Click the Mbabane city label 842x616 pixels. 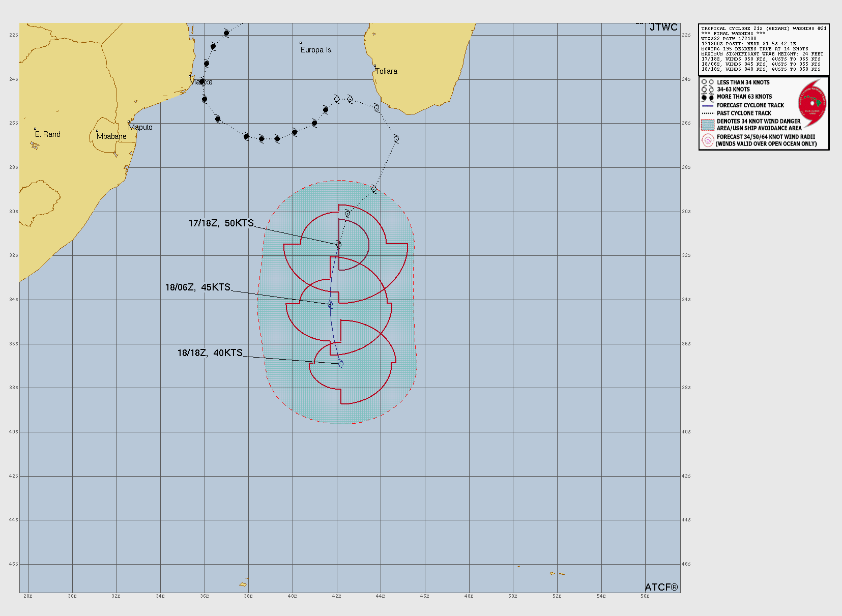(x=111, y=136)
